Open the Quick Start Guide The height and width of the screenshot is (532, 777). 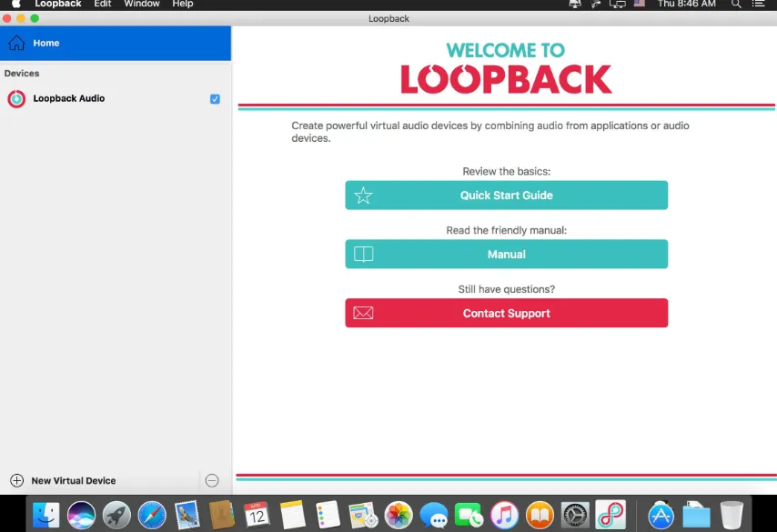507,196
